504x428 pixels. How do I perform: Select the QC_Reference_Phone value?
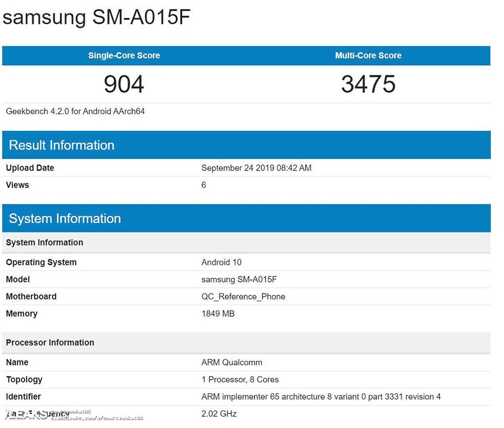pyautogui.click(x=243, y=297)
